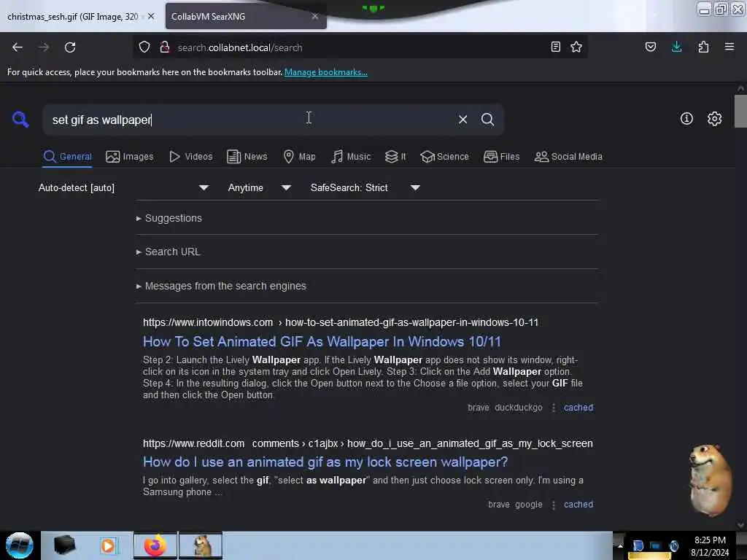Close the christmas_sesh.gif tab
747x560 pixels.
tap(151, 16)
